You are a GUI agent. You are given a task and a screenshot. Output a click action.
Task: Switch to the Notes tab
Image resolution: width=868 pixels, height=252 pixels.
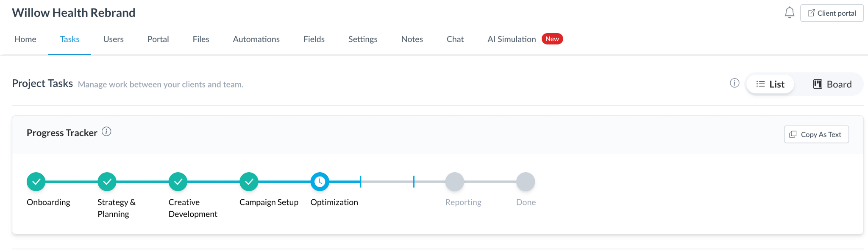(412, 39)
